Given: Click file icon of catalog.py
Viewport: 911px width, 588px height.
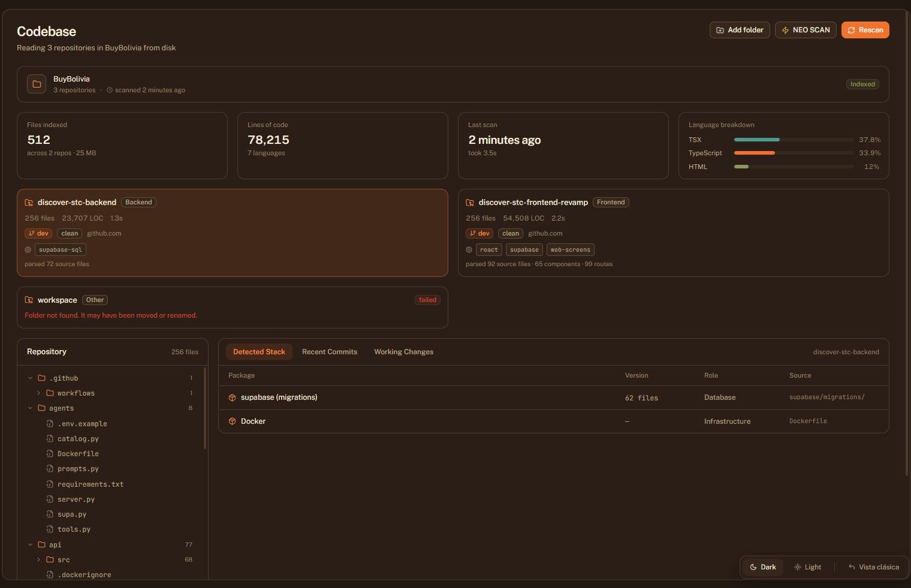Looking at the screenshot, I should 50,439.
